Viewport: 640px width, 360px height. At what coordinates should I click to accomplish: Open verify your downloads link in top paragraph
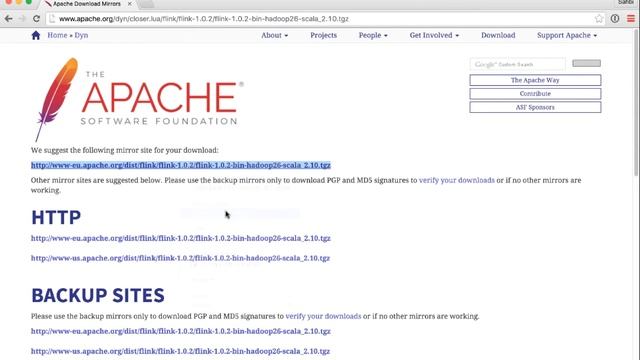point(457,180)
